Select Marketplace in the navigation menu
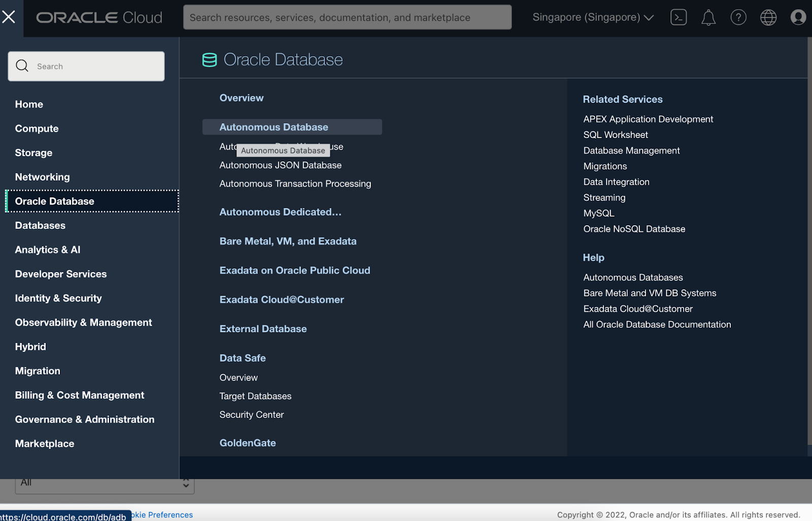This screenshot has height=521, width=812. click(45, 444)
